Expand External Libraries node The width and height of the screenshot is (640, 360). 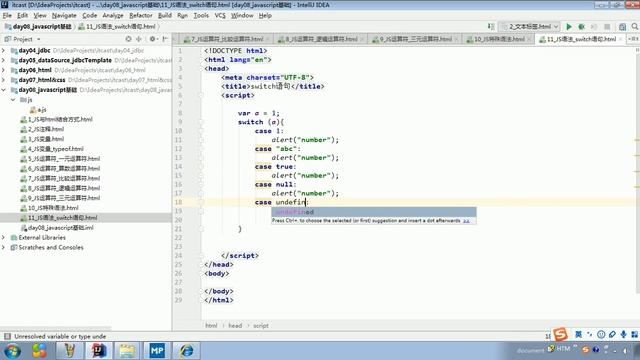[4, 238]
